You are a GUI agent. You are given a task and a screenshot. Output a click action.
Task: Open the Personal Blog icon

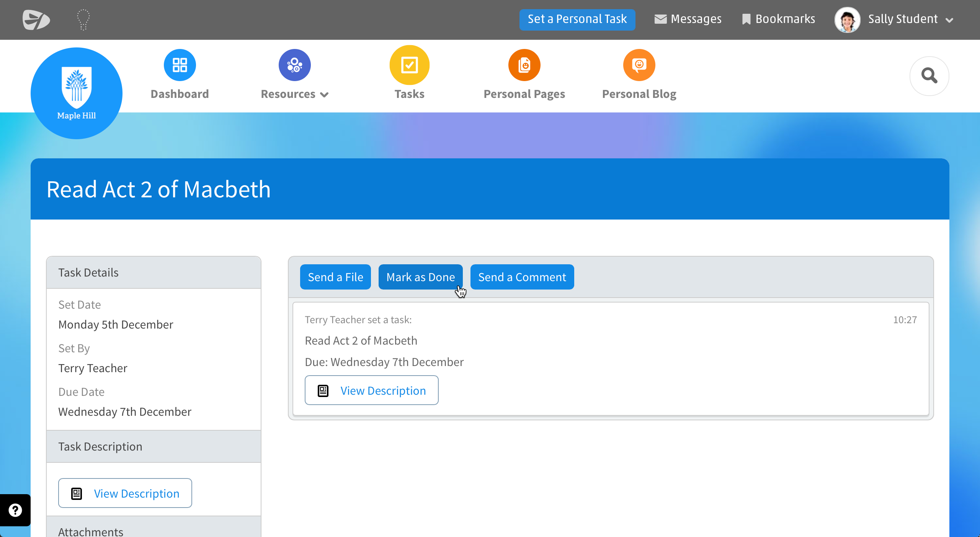click(639, 65)
